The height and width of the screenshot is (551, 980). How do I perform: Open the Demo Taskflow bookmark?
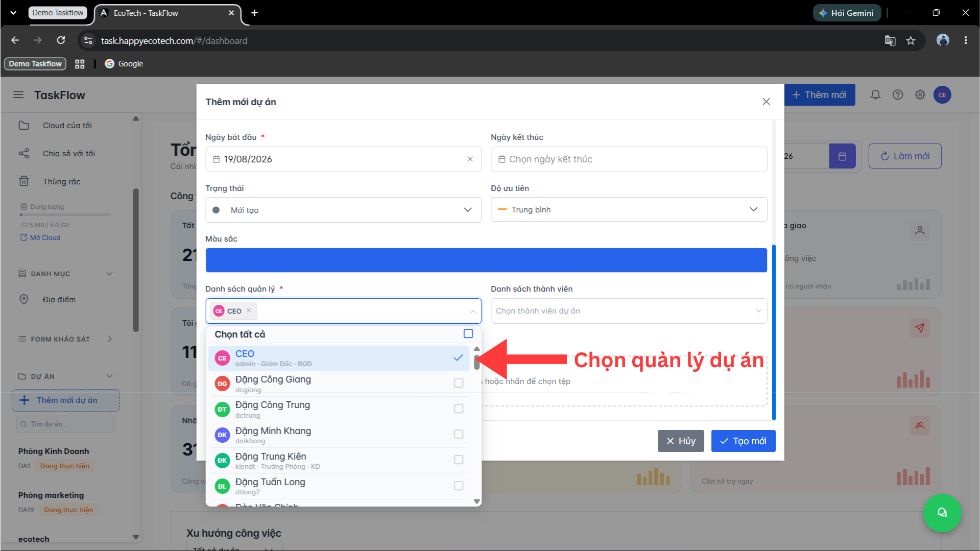[35, 64]
